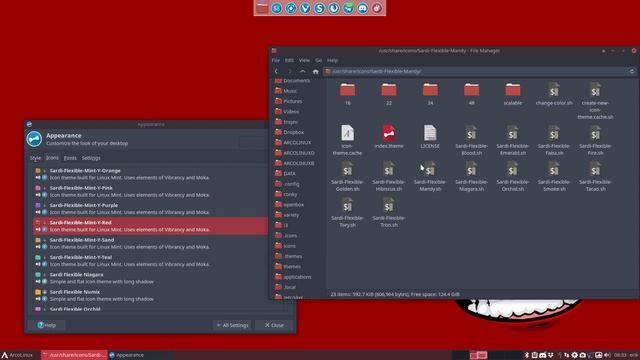Open the 22 folder in File Manager
The height and width of the screenshot is (360, 640).
pyautogui.click(x=389, y=94)
